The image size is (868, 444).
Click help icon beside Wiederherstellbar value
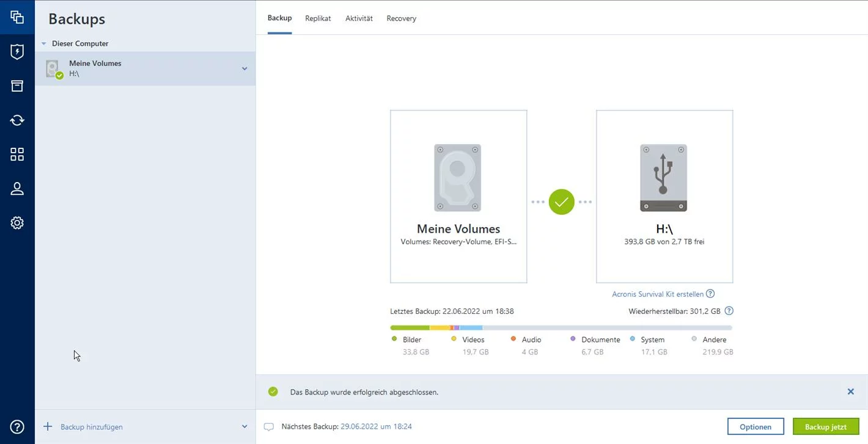[x=729, y=311]
